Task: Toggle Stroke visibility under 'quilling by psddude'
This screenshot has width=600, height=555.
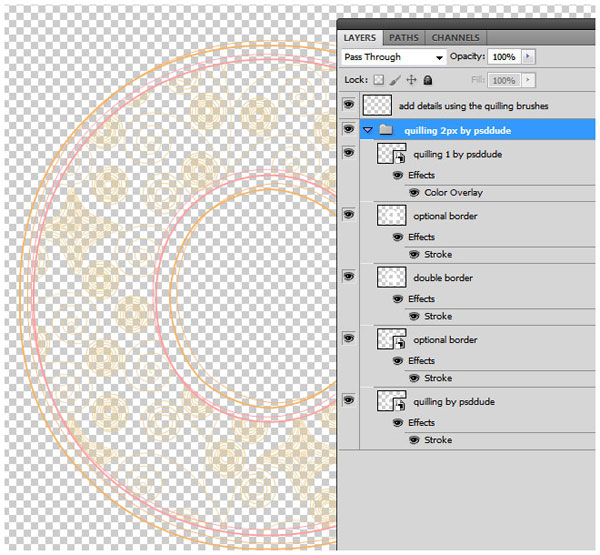Action: click(414, 440)
